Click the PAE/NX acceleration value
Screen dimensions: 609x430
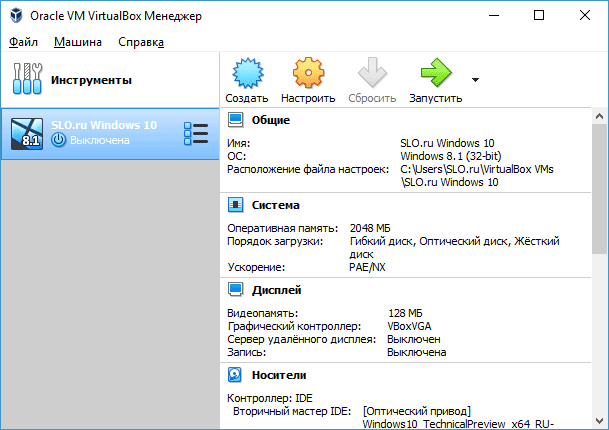[367, 267]
